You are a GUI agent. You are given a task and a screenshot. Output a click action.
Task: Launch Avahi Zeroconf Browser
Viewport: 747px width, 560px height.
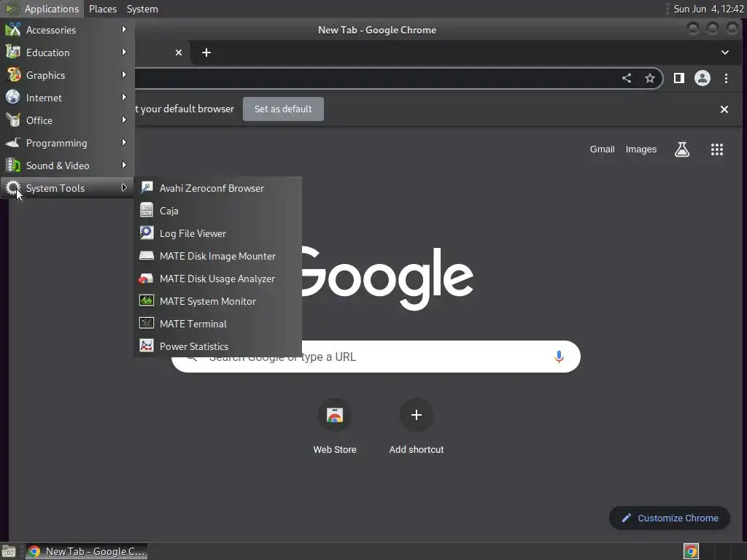coord(217,188)
